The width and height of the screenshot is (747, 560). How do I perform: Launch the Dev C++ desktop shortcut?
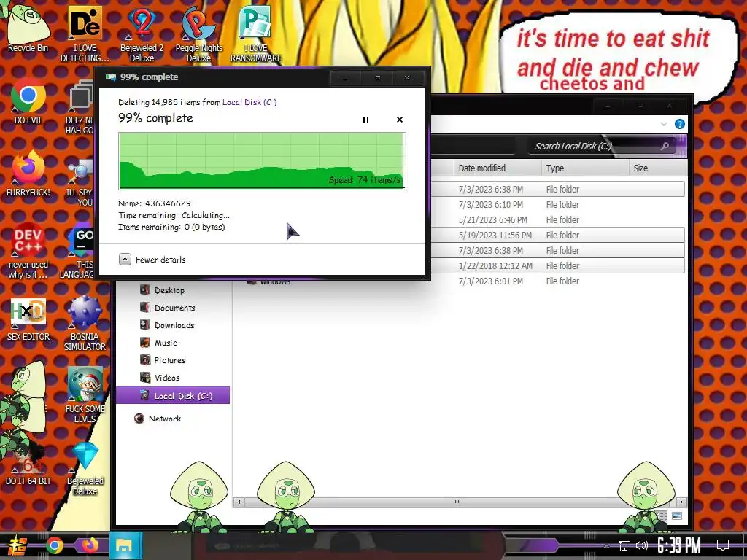coord(28,251)
